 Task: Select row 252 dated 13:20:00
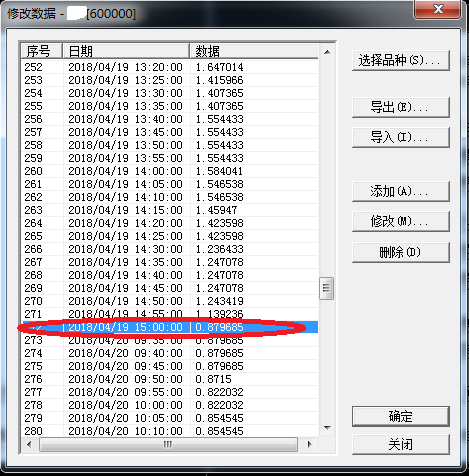tap(170, 67)
